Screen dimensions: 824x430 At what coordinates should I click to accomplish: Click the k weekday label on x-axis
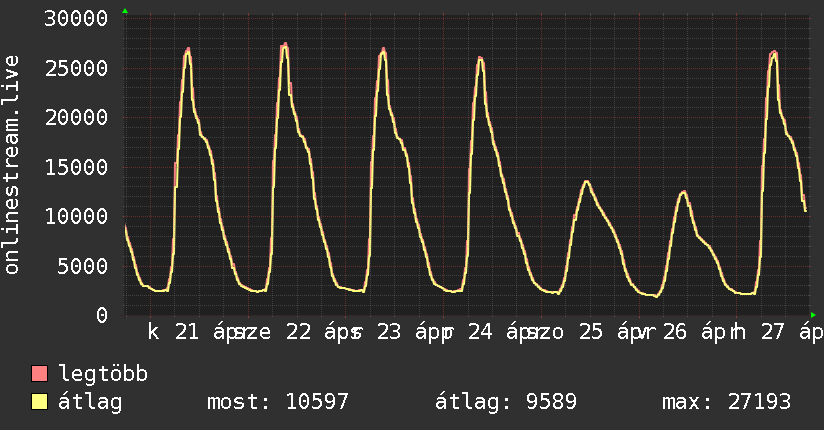pyautogui.click(x=153, y=332)
